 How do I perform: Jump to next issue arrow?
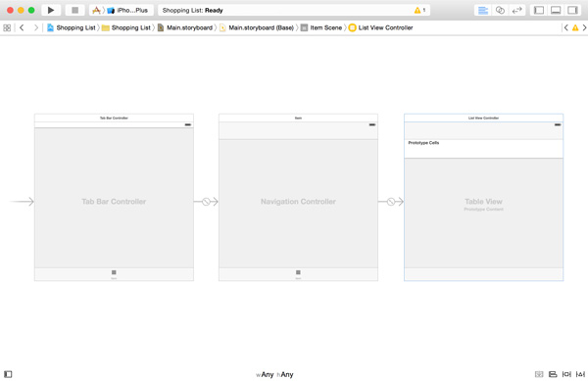[584, 27]
